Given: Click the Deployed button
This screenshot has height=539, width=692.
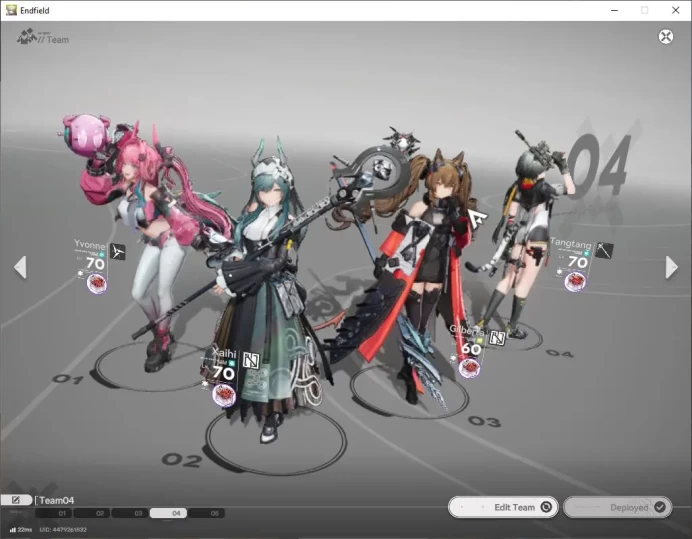Looking at the screenshot, I should (617, 507).
